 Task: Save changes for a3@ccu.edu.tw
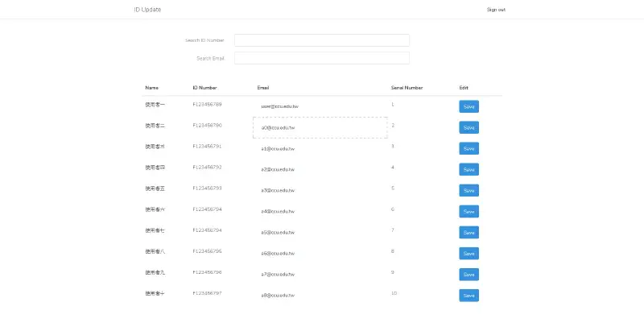[469, 190]
